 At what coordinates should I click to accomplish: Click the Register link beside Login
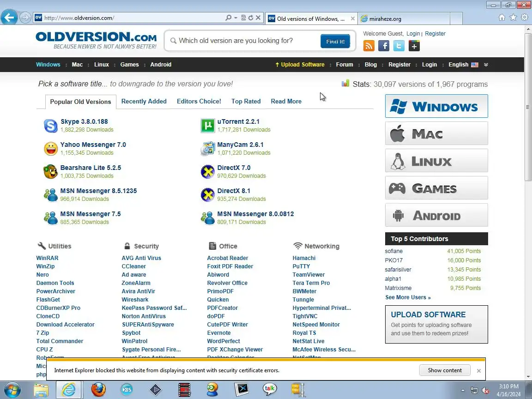[435, 34]
